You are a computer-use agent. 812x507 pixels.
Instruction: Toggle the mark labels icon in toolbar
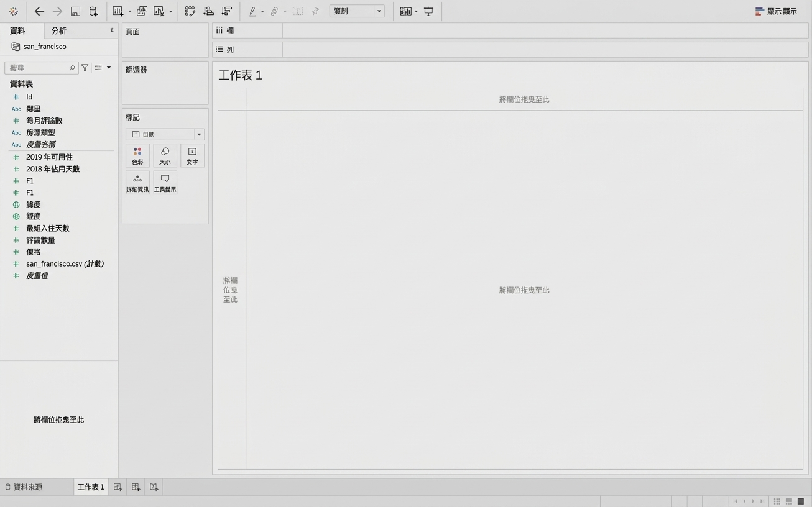coord(298,11)
